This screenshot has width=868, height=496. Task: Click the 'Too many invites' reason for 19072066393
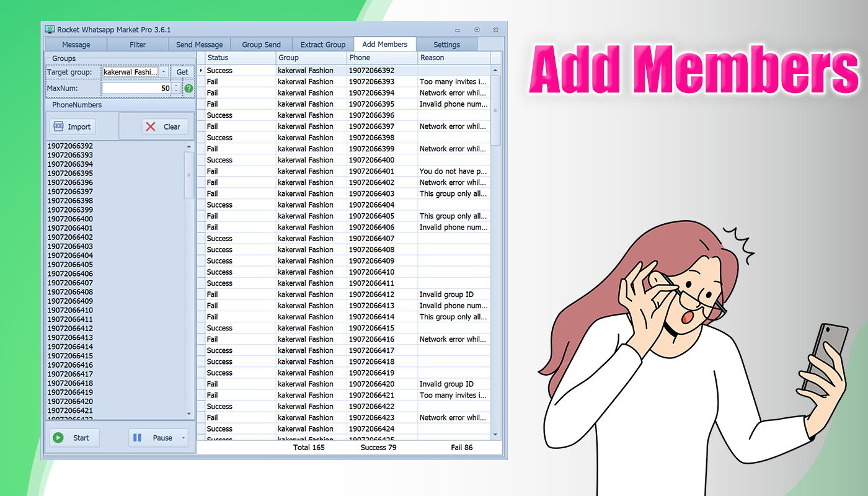pos(453,82)
